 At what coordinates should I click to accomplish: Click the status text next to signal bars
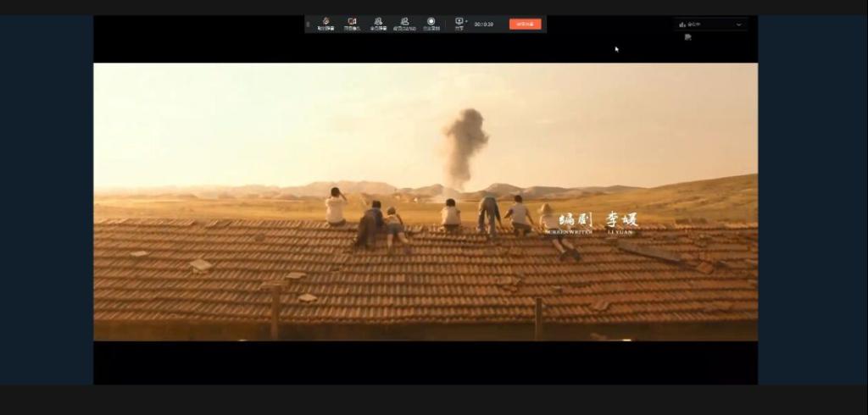[694, 25]
